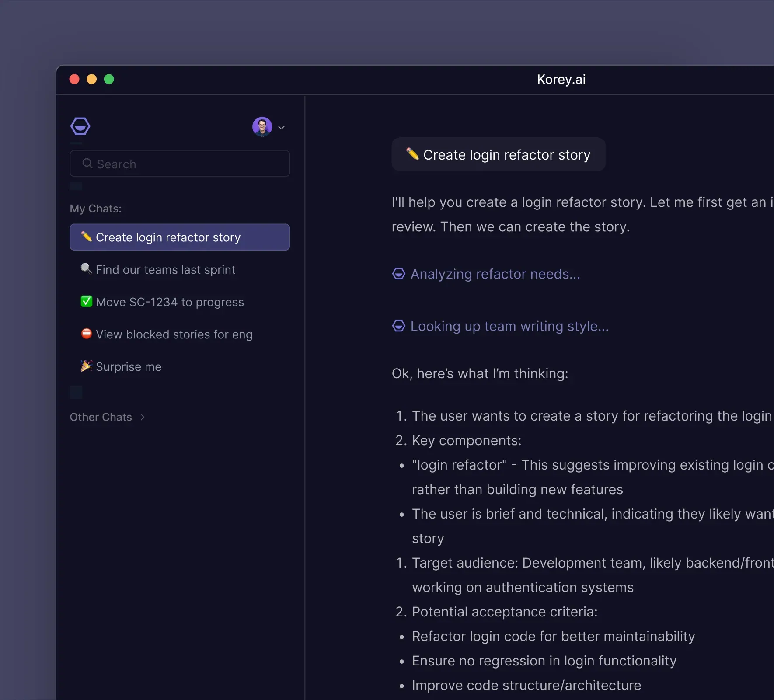Click the magnifier icon in Search box
The height and width of the screenshot is (700, 774).
[x=87, y=164]
